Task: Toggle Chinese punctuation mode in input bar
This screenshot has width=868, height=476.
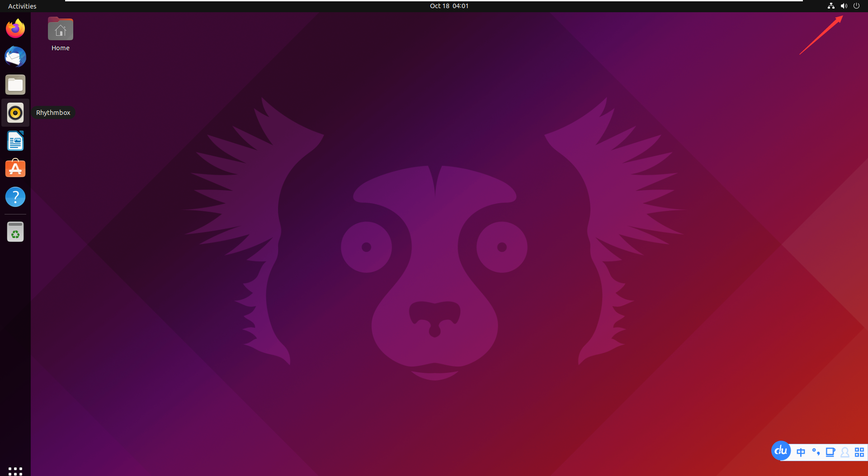Action: (x=816, y=452)
